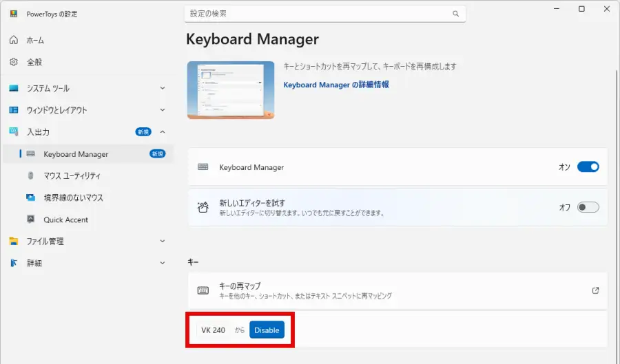Image resolution: width=620 pixels, height=364 pixels.
Task: Click the Keyboard Manager page title
Action: pyautogui.click(x=252, y=39)
